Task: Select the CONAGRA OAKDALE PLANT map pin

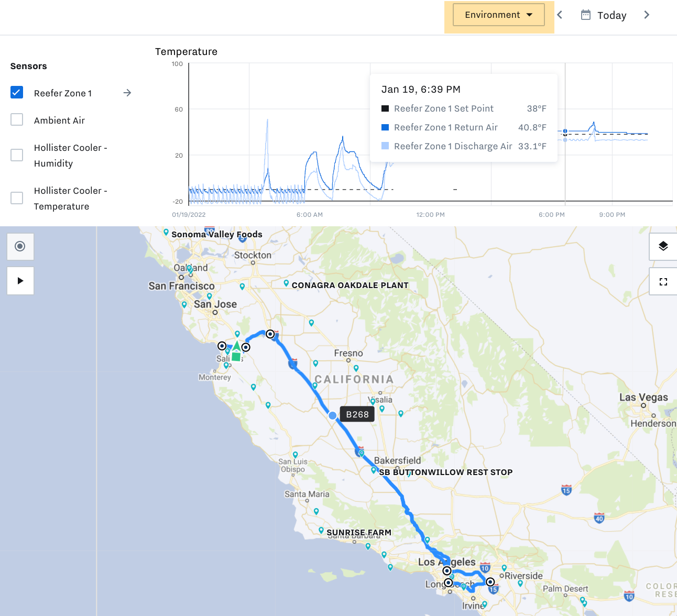Action: pyautogui.click(x=286, y=283)
